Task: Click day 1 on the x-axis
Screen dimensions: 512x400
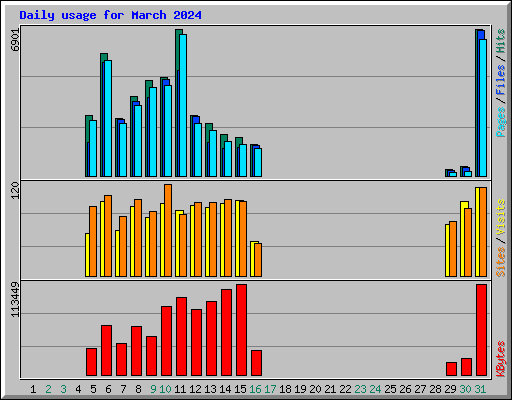Action: click(33, 389)
